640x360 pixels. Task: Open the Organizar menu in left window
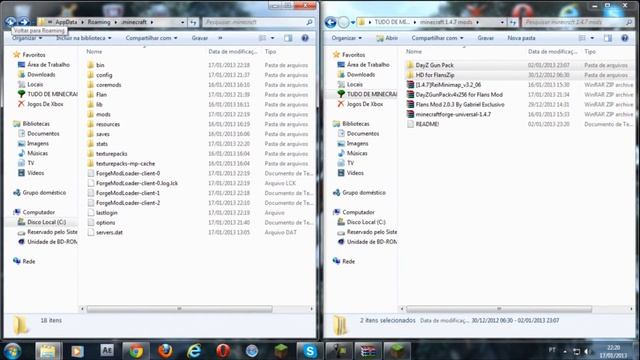27,38
